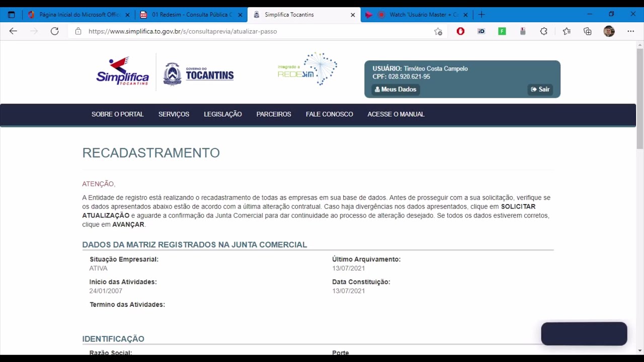Open PARCEIROS menu
644x362 pixels.
274,114
